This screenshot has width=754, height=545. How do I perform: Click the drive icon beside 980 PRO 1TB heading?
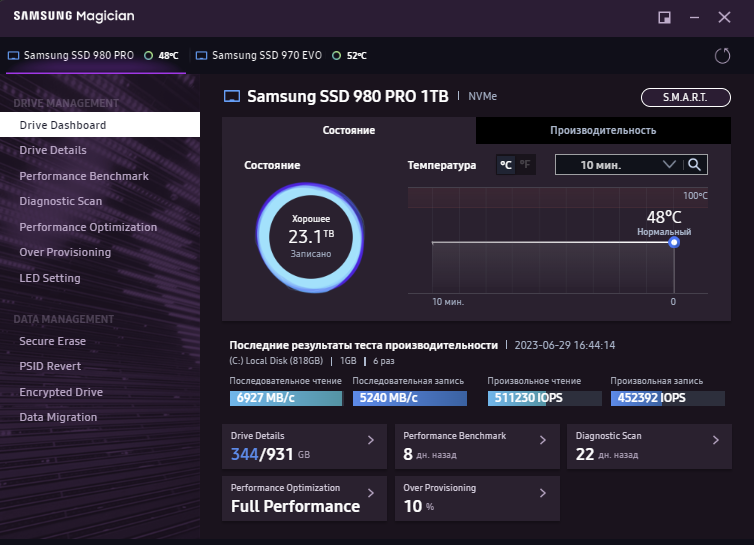click(232, 96)
